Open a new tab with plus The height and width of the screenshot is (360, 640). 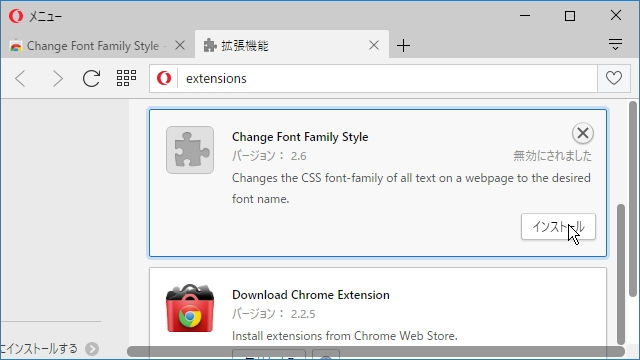pos(403,45)
